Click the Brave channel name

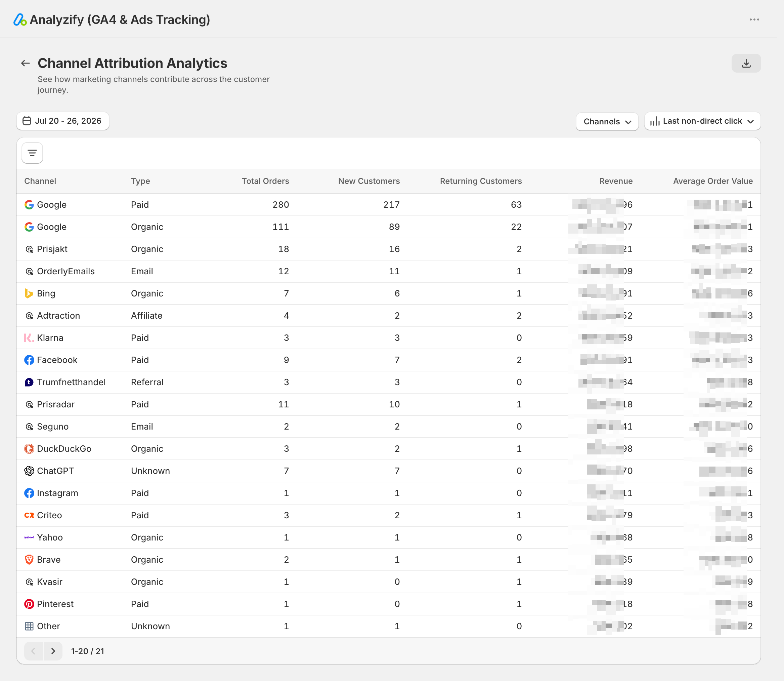coord(49,559)
